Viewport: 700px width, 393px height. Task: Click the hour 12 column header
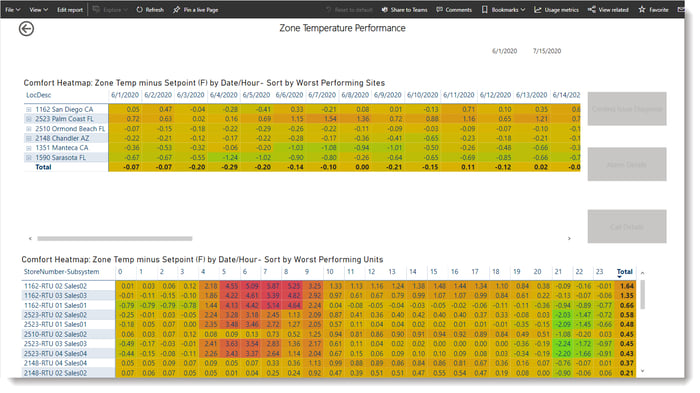point(371,272)
